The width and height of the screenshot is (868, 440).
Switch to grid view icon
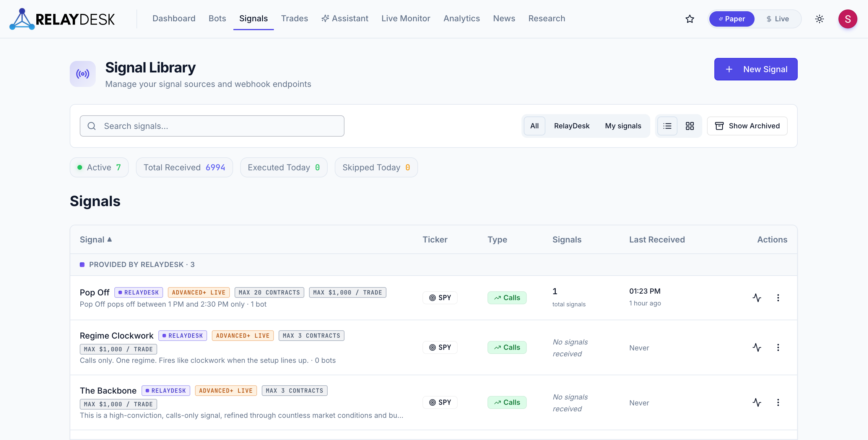click(690, 126)
